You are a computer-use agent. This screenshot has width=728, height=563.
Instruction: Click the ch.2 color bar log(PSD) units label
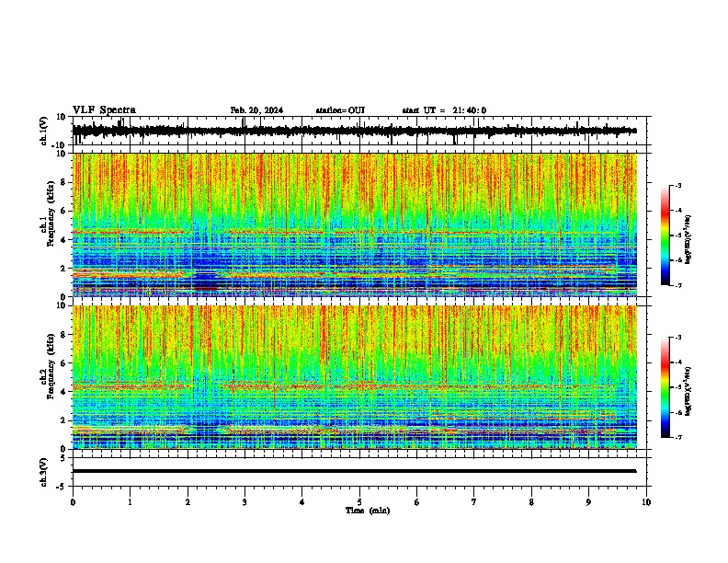[688, 392]
